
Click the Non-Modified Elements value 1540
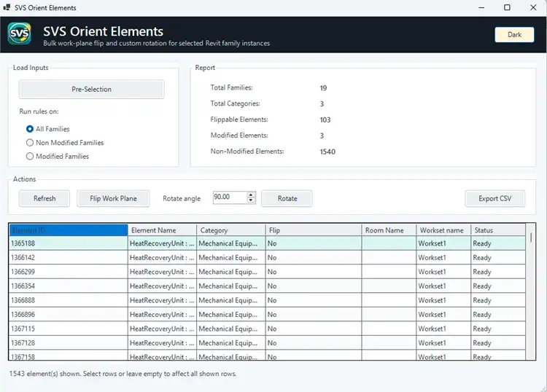coord(327,152)
